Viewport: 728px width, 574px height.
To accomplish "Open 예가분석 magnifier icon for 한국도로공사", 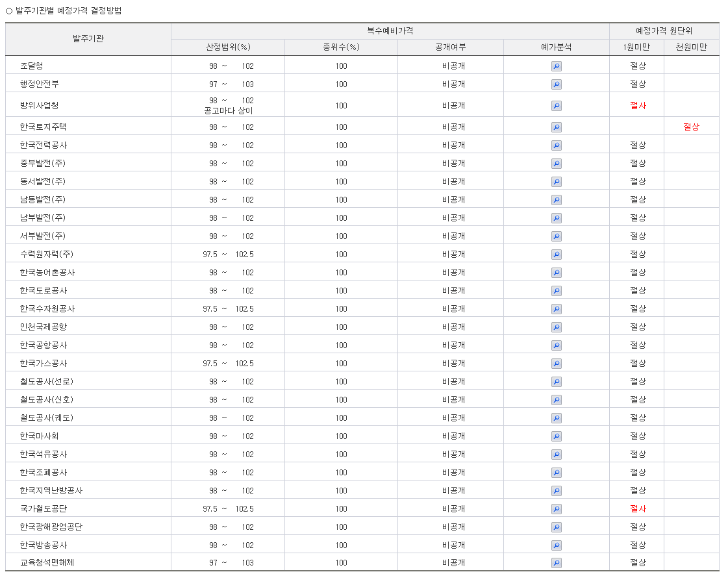I will pyautogui.click(x=556, y=291).
